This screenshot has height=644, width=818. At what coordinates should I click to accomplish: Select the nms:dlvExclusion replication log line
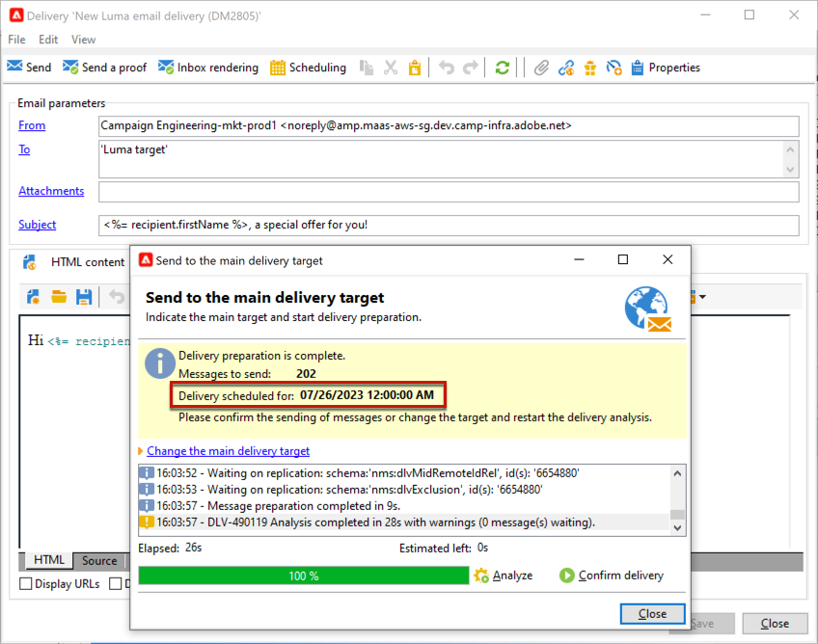click(404, 489)
